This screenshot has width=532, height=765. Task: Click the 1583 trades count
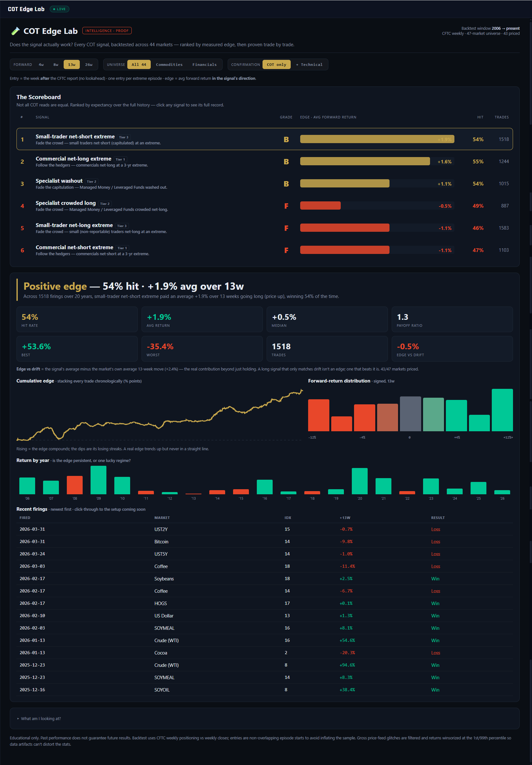point(503,228)
